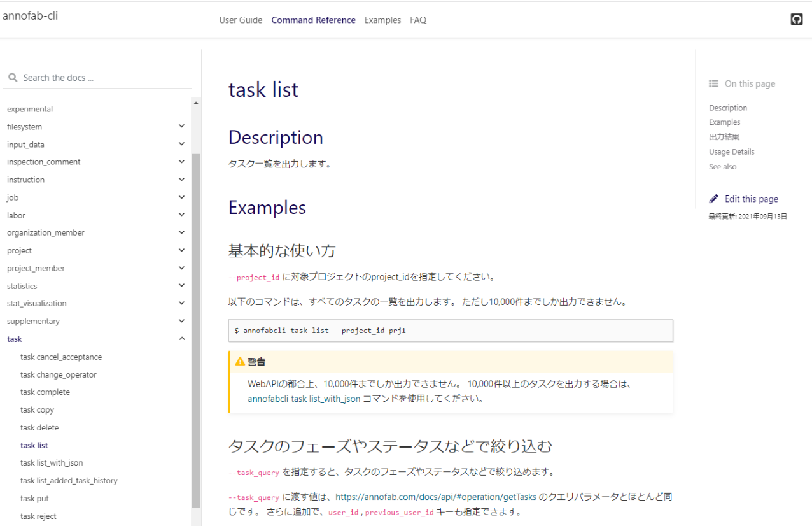Collapse the task section chevron
The width and height of the screenshot is (812, 526).
click(182, 339)
